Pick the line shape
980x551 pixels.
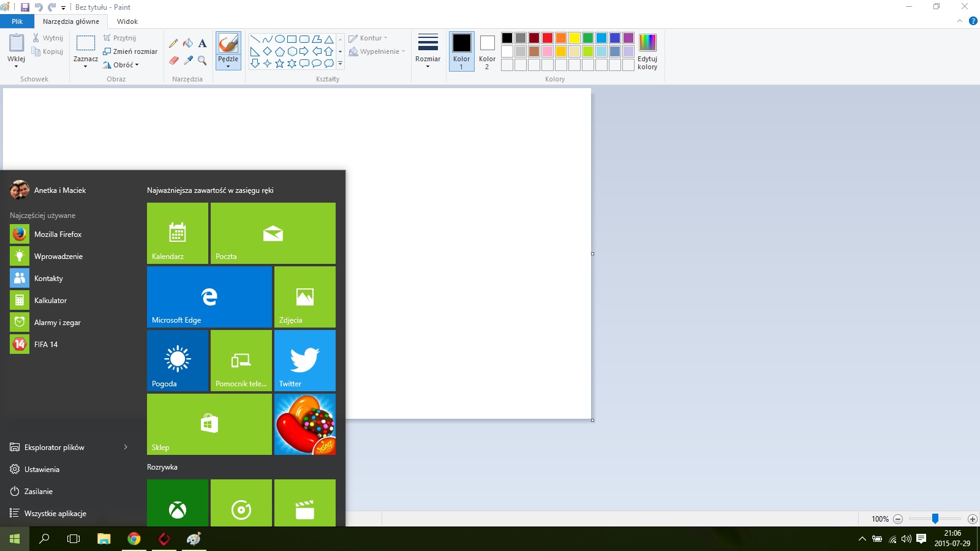(x=255, y=39)
